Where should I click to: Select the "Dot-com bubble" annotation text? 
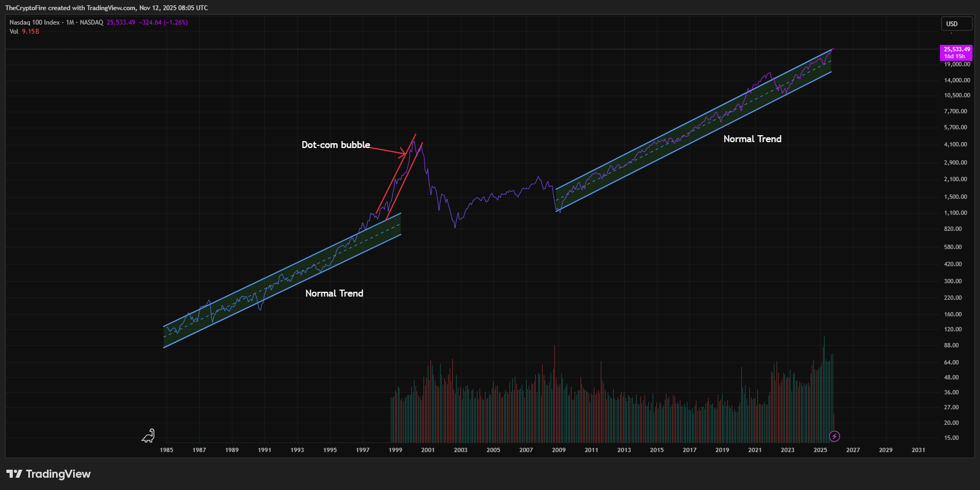(x=336, y=145)
